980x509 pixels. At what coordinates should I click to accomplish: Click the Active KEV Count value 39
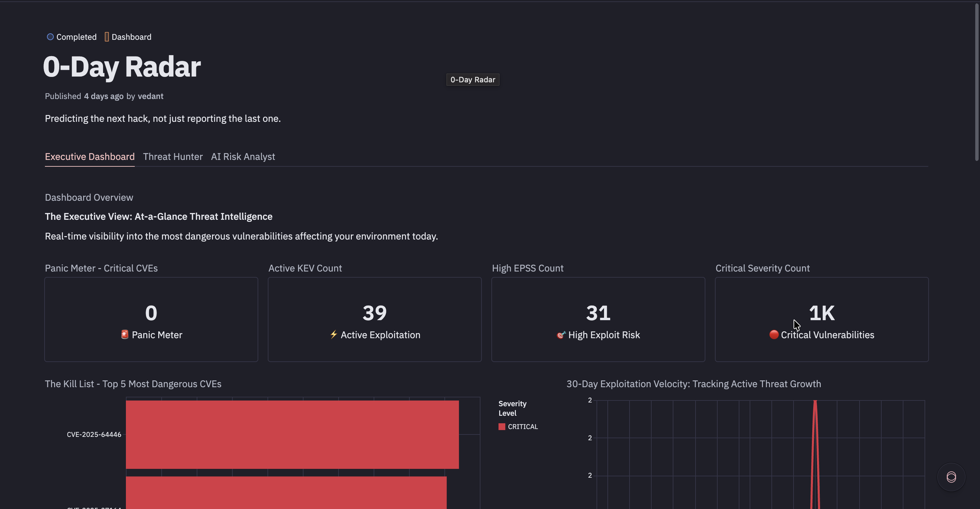point(374,313)
